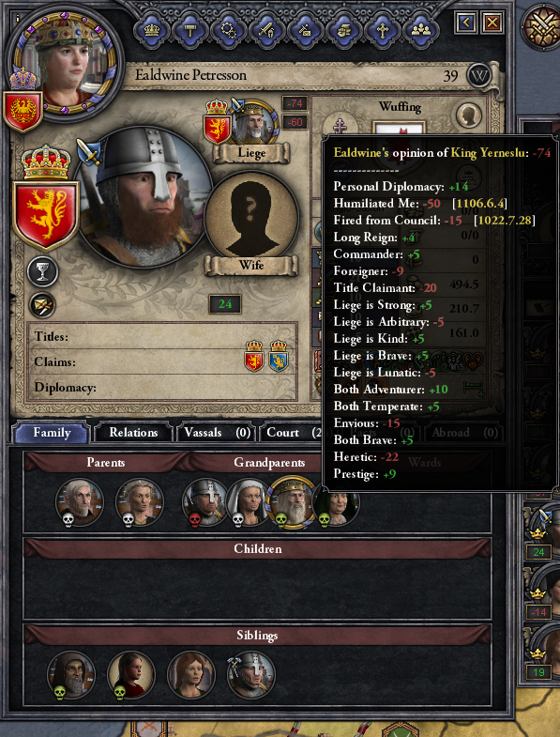Select the Liege portrait
The image size is (560, 737).
[253, 123]
